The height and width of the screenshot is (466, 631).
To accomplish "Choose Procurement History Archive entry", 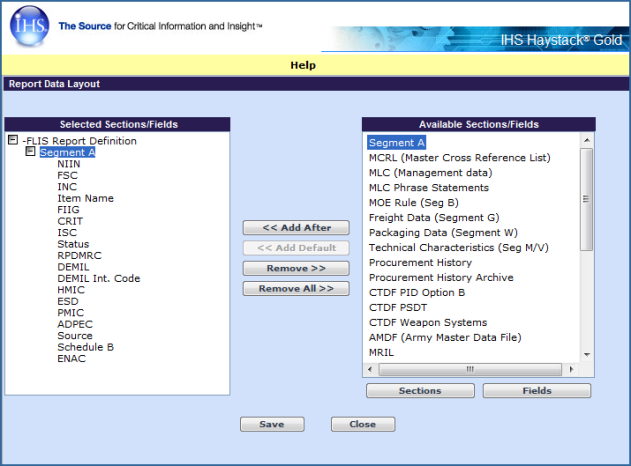I will 441,278.
